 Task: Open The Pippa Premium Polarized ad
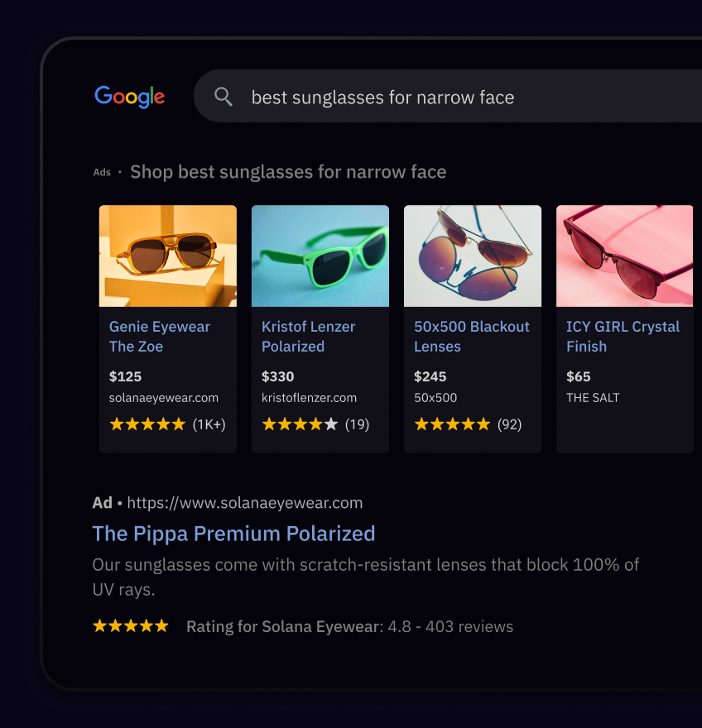[x=233, y=534]
